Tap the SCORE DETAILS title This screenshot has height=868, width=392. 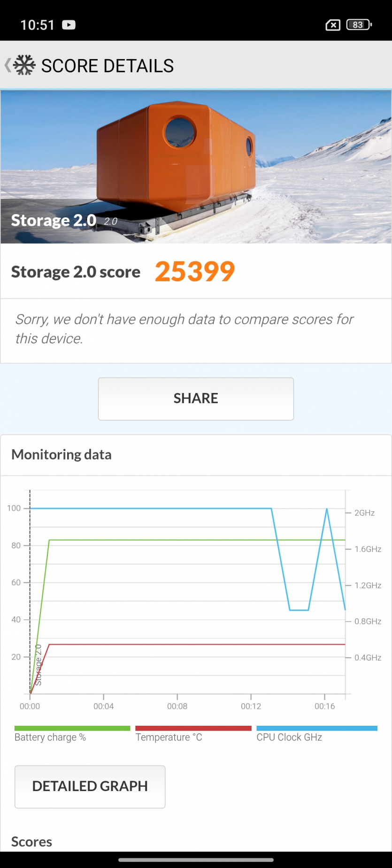(108, 66)
